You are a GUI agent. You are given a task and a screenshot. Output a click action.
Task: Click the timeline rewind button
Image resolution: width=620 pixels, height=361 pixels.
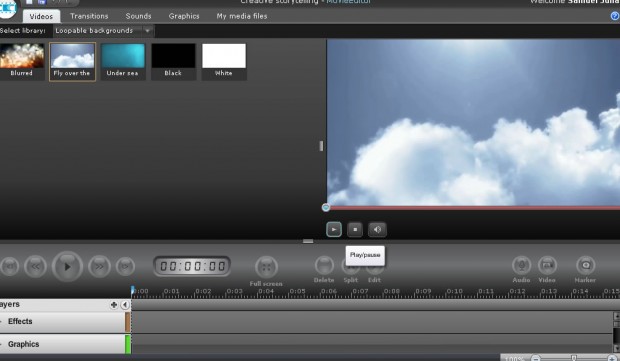[x=35, y=266]
